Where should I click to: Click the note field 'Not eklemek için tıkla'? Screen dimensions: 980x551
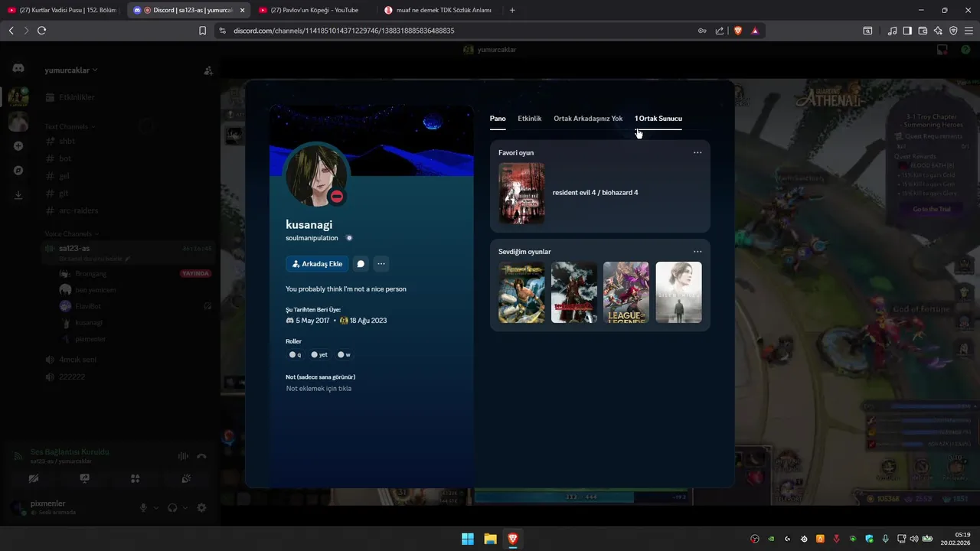point(318,389)
